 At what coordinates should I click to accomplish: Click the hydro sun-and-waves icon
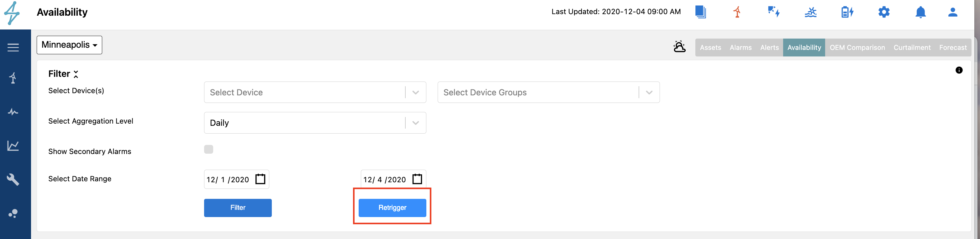point(811,12)
